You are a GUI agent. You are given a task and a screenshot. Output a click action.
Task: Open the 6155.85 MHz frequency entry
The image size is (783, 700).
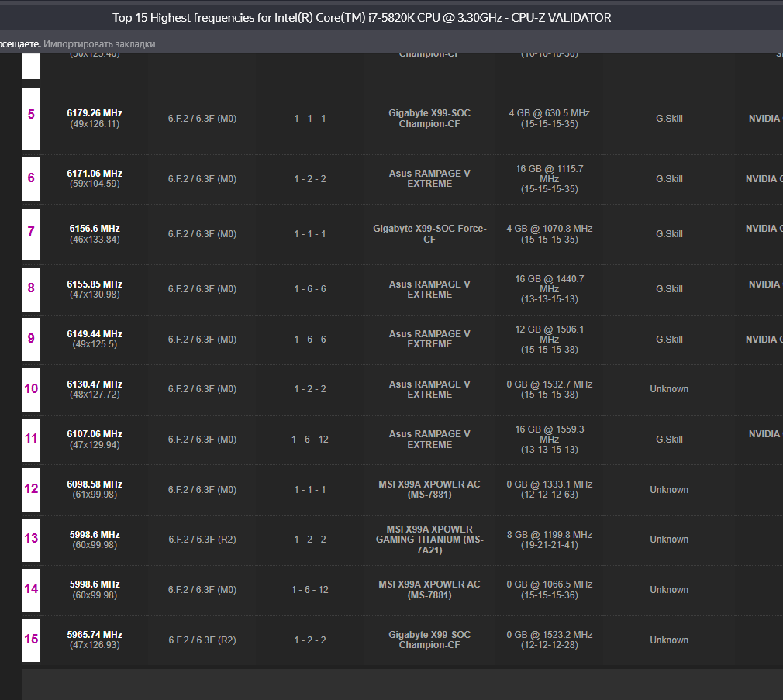click(95, 284)
